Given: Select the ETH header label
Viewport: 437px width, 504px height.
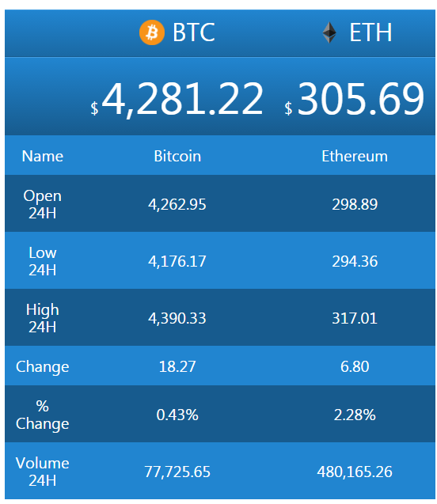Looking at the screenshot, I should pyautogui.click(x=370, y=32).
